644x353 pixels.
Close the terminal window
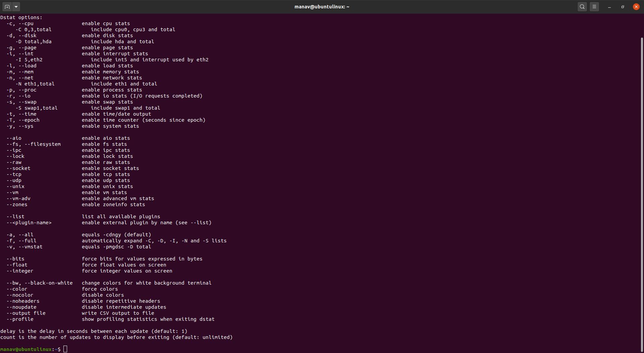636,7
